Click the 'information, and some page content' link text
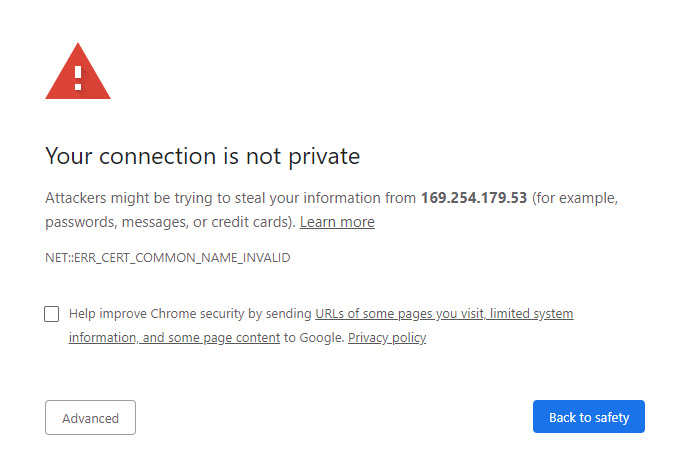The width and height of the screenshot is (681, 476). pyautogui.click(x=174, y=338)
